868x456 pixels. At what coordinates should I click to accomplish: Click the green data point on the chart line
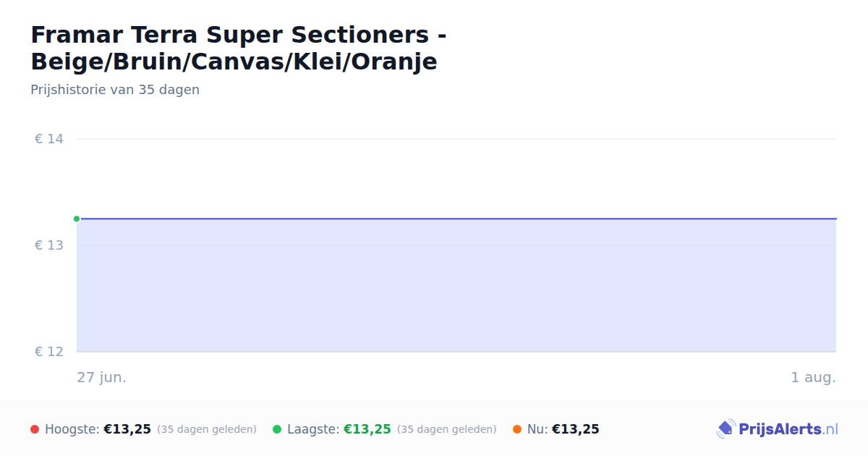coord(77,219)
